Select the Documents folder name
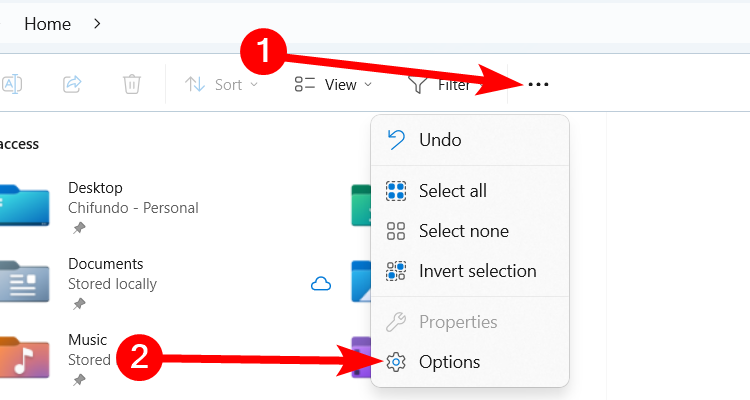Viewport: 750px width, 400px height. click(x=106, y=264)
